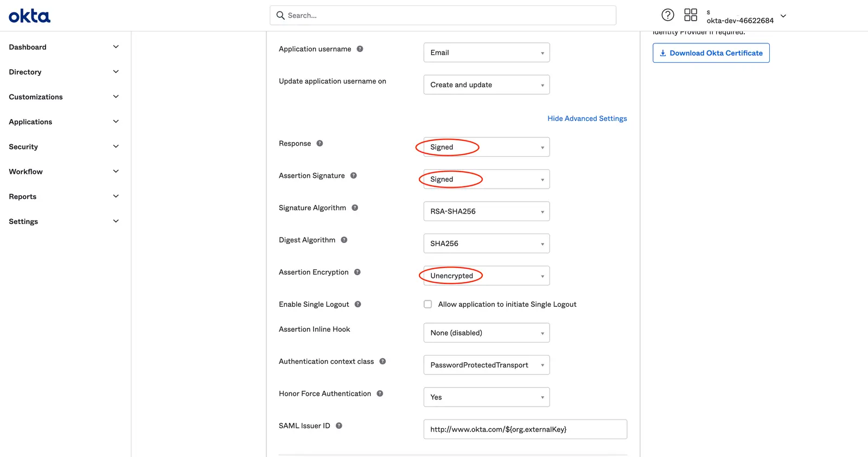Click Download Okta Certificate button
868x457 pixels.
click(711, 53)
